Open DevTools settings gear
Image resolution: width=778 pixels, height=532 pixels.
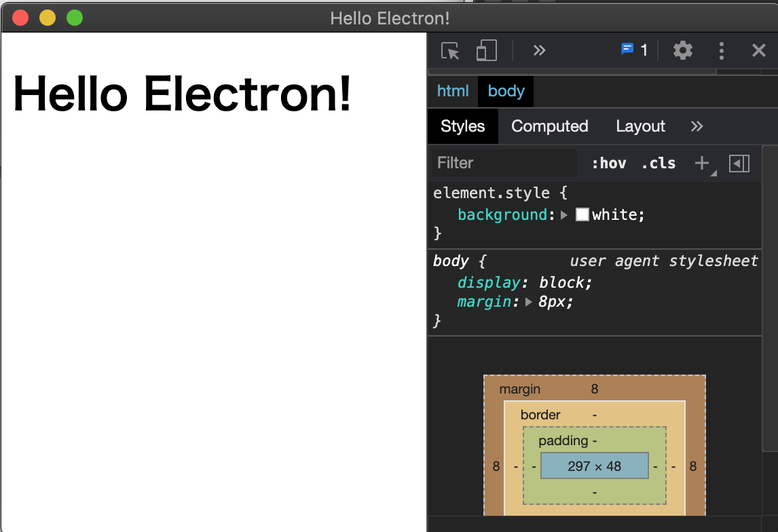pos(682,50)
